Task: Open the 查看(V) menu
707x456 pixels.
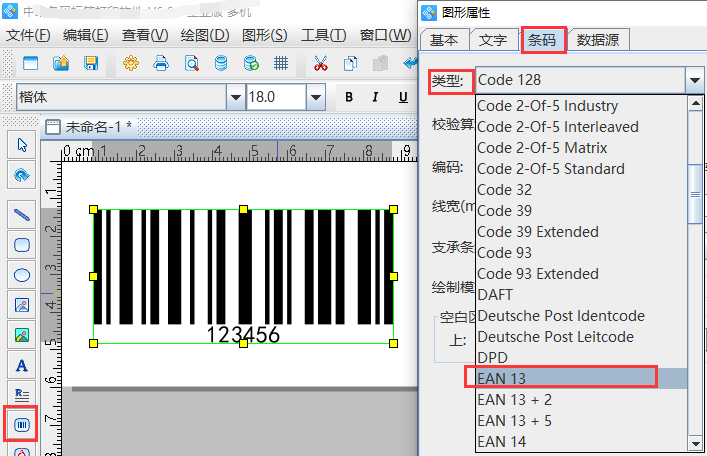Action: click(x=145, y=35)
